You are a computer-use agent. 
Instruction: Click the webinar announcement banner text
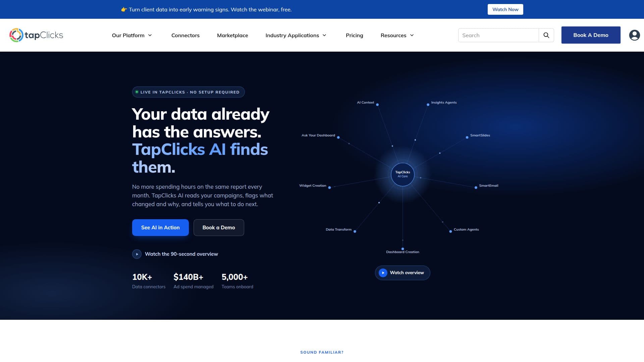(x=206, y=9)
